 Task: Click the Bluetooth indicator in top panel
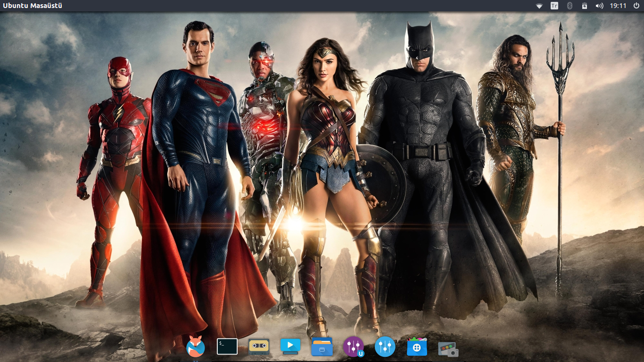[x=570, y=6]
